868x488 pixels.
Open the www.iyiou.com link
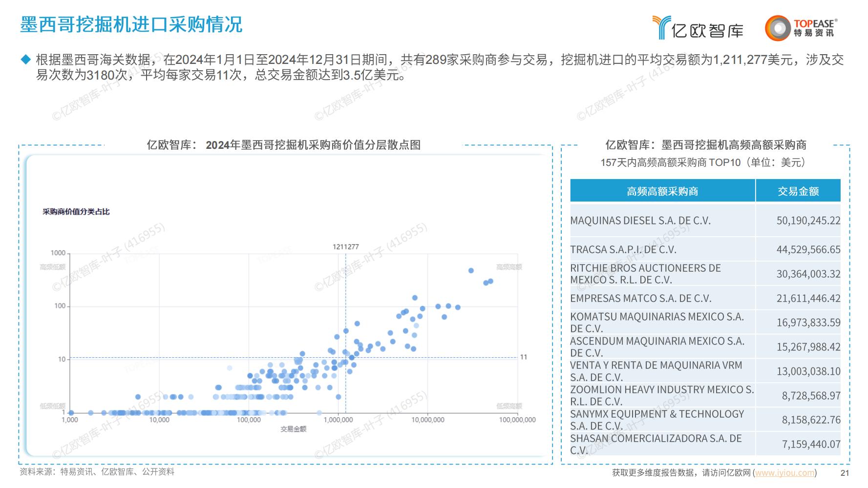point(784,473)
